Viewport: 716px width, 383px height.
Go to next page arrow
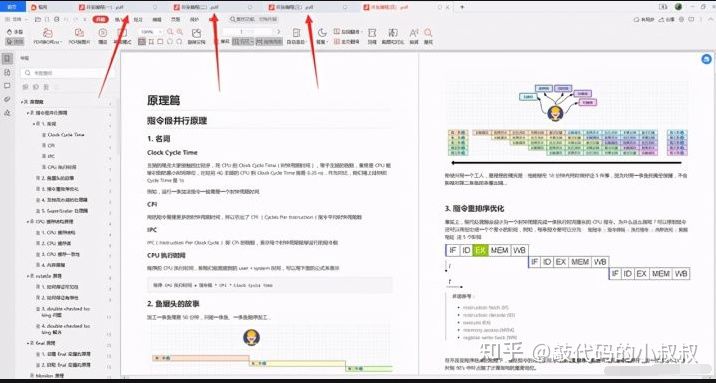pos(278,32)
